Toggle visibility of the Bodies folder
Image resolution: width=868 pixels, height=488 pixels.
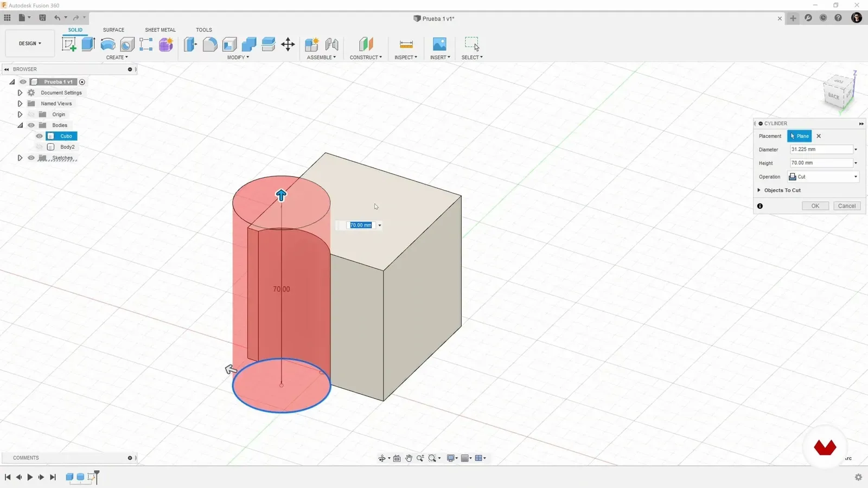pos(31,125)
